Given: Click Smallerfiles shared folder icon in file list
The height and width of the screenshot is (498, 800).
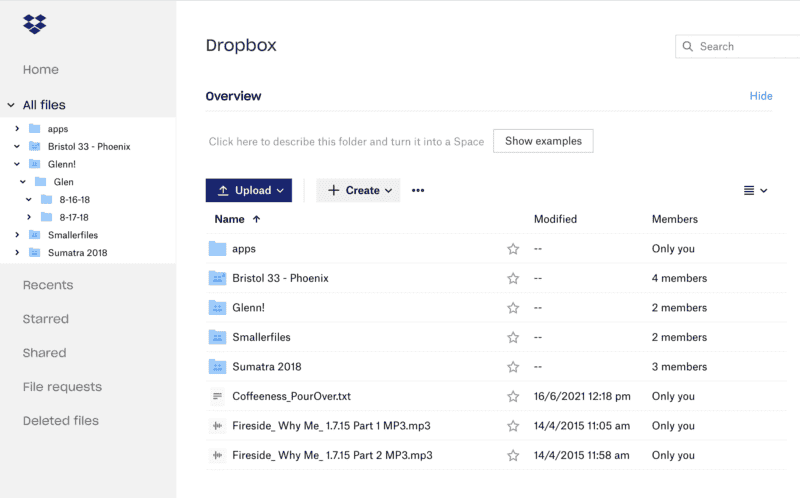Looking at the screenshot, I should 217,337.
